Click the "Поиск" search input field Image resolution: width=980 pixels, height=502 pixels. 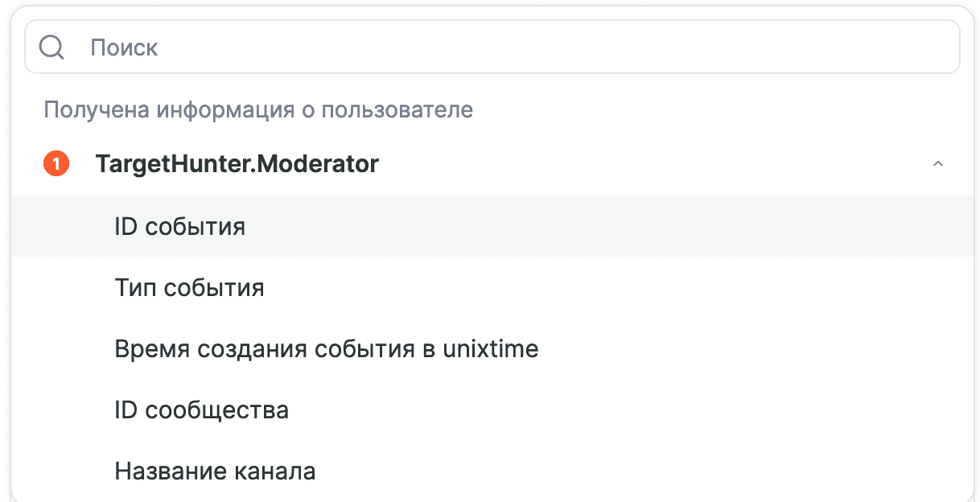(322, 46)
